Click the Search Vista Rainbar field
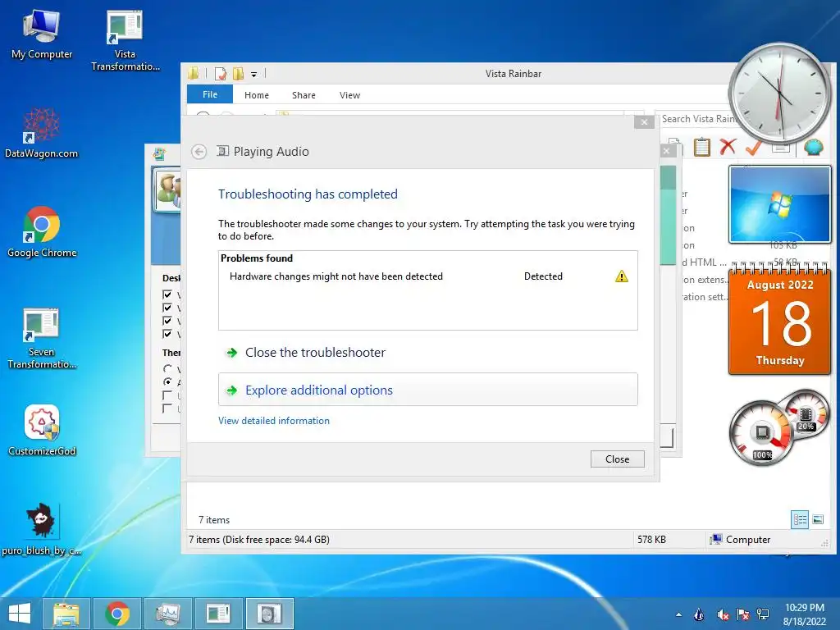This screenshot has height=630, width=840. pos(696,119)
